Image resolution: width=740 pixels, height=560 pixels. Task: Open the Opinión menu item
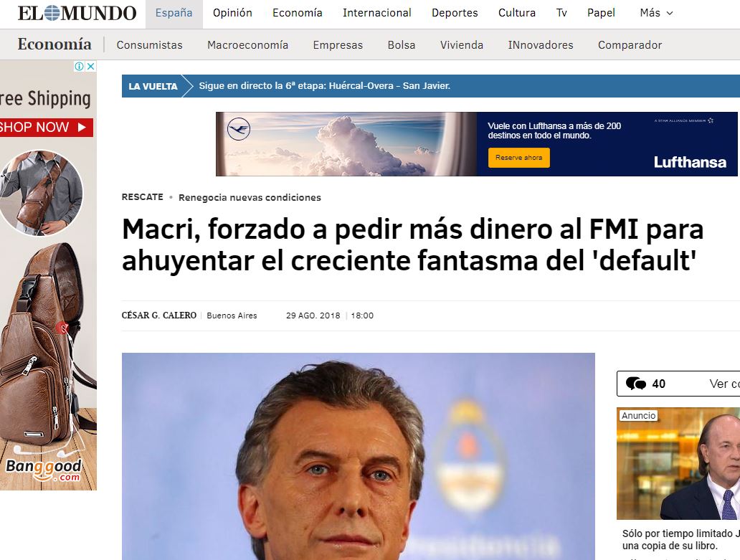pos(232,13)
